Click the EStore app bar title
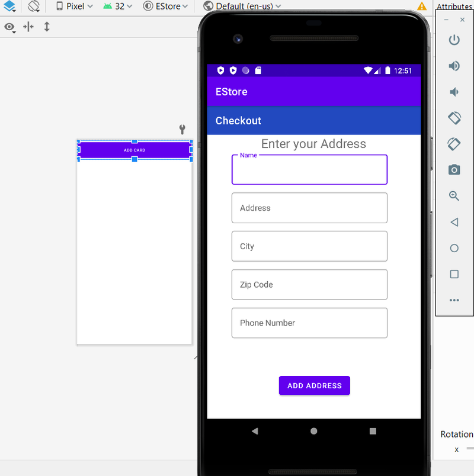Screen dimensions: 474x476 pos(231,92)
